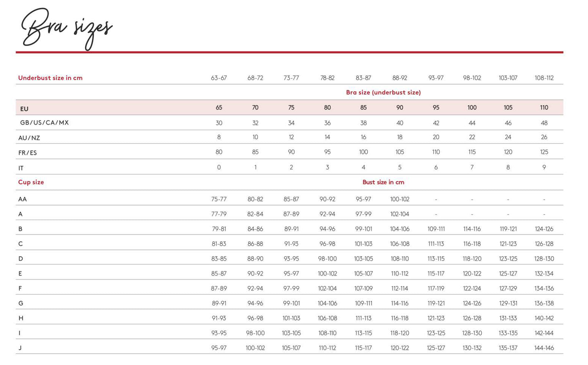Select the "Underbust size in cm" row label
This screenshot has height=365, width=588.
coord(50,78)
